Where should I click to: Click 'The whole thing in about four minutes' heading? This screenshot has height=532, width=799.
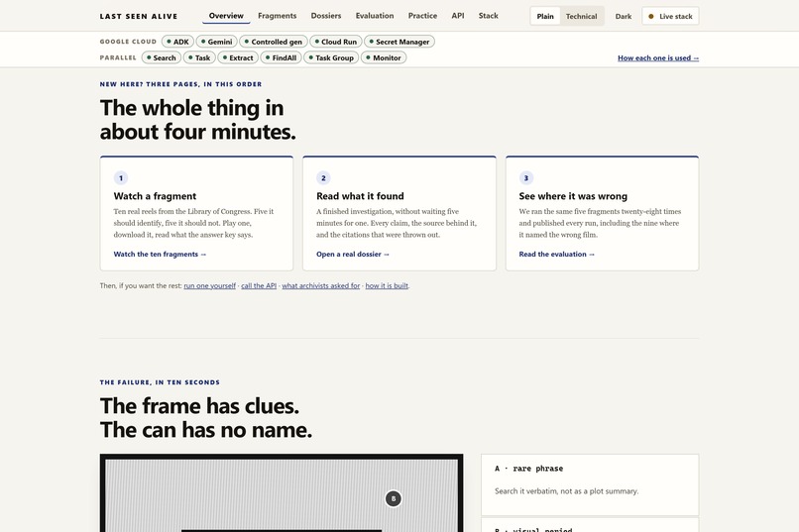coord(198,120)
